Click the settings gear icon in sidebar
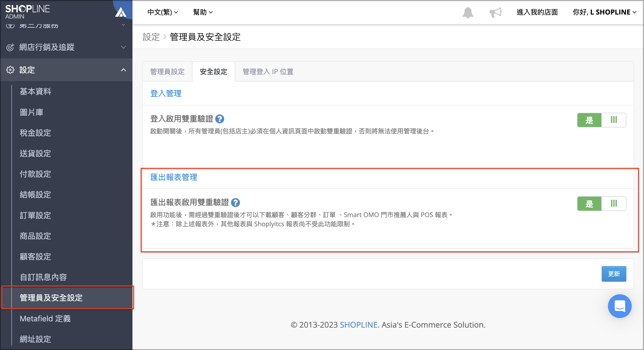The width and height of the screenshot is (644, 350). click(10, 70)
